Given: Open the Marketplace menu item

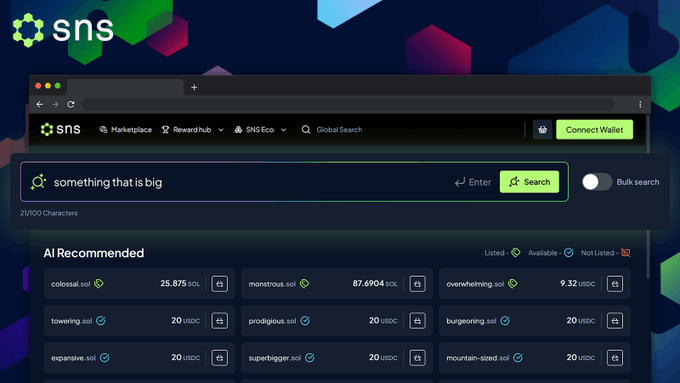Looking at the screenshot, I should (x=126, y=130).
